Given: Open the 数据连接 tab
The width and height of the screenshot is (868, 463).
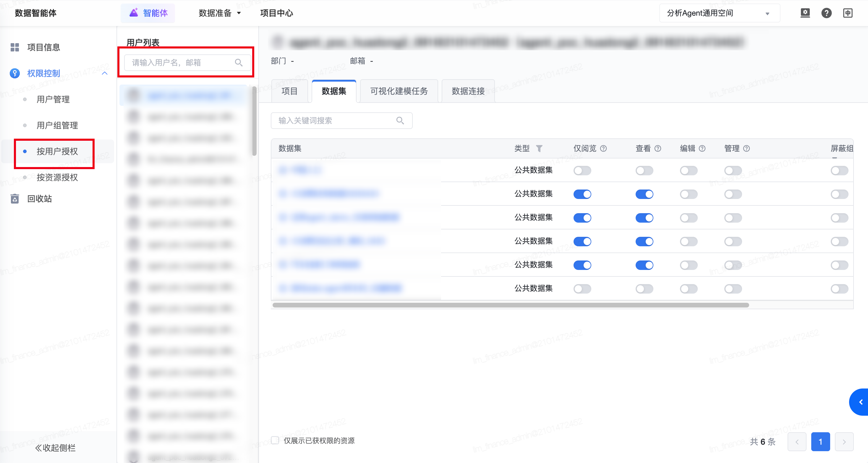Looking at the screenshot, I should (468, 91).
